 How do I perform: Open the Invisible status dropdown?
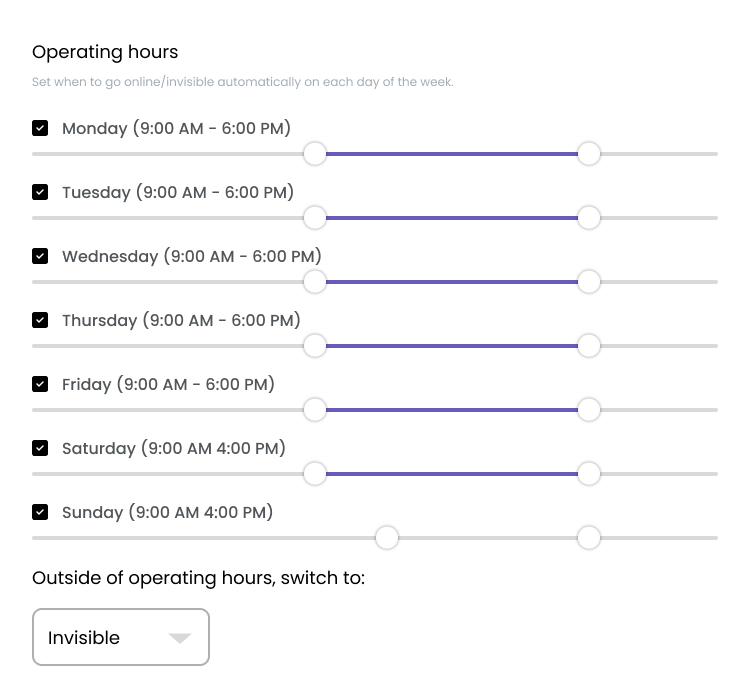[x=120, y=637]
